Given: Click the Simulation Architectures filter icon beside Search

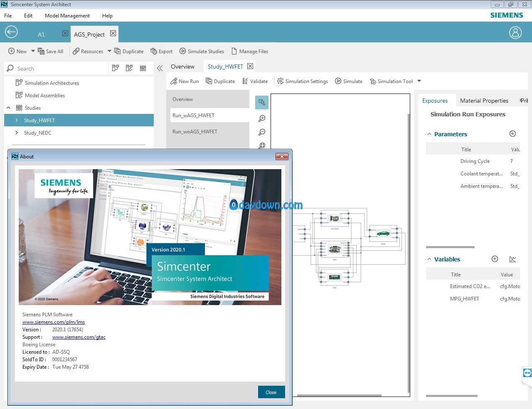Looking at the screenshot, I should tap(116, 68).
